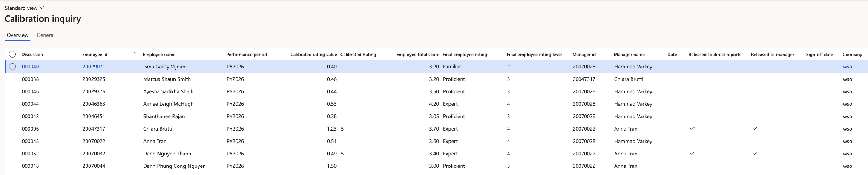Open discussion link 000040
Image resolution: width=868 pixels, height=175 pixels.
[x=30, y=67]
